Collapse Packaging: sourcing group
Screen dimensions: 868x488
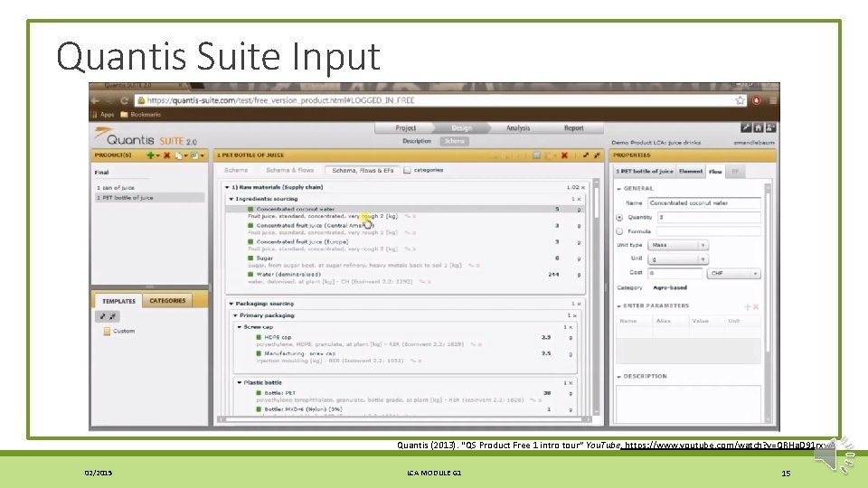tap(231, 304)
